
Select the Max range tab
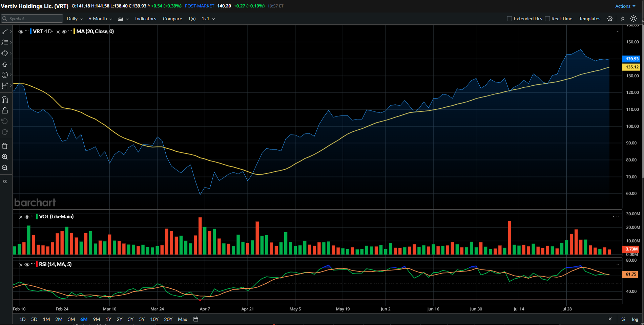point(183,319)
